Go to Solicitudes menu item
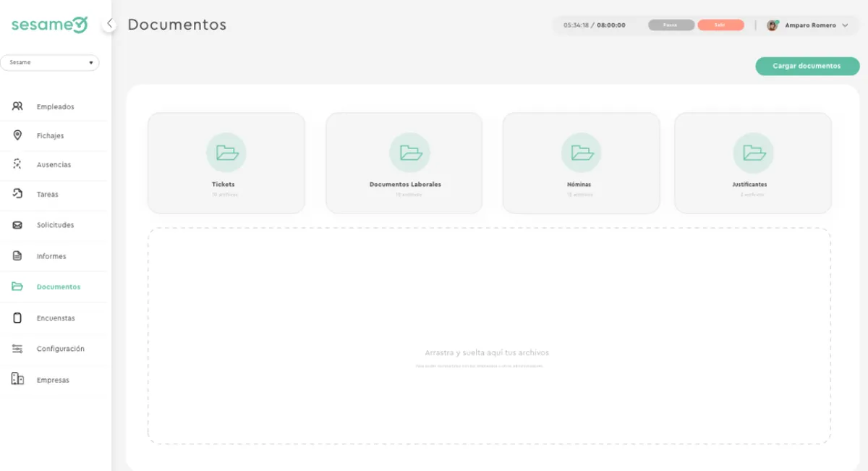Image resolution: width=868 pixels, height=471 pixels. click(x=56, y=225)
